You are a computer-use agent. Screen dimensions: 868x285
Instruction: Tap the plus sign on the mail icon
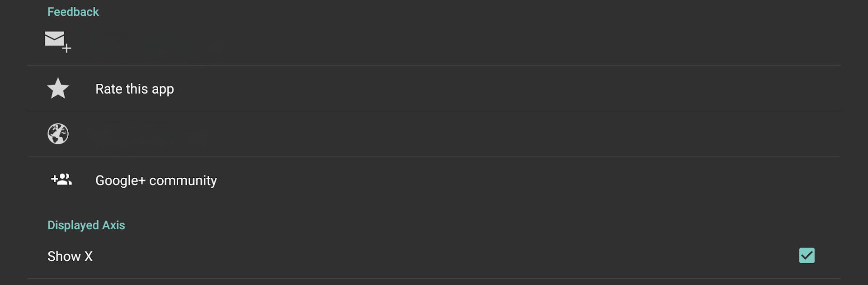67,48
